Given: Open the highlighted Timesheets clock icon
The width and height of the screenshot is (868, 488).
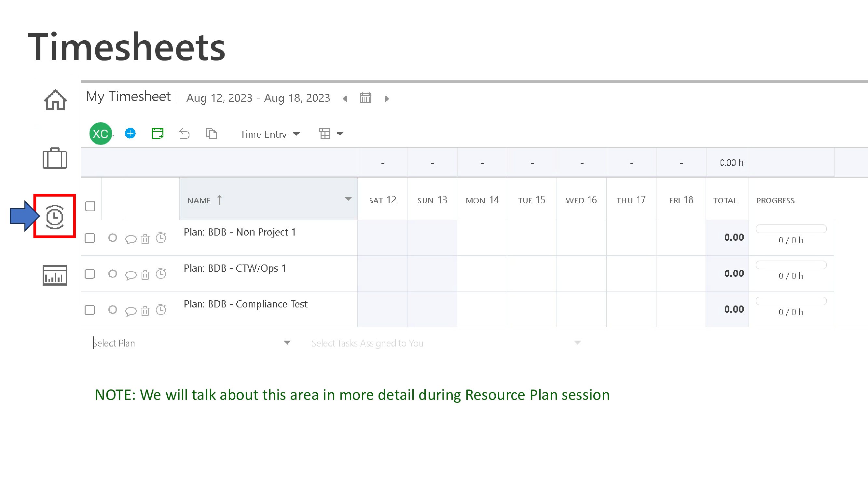Looking at the screenshot, I should coord(55,216).
